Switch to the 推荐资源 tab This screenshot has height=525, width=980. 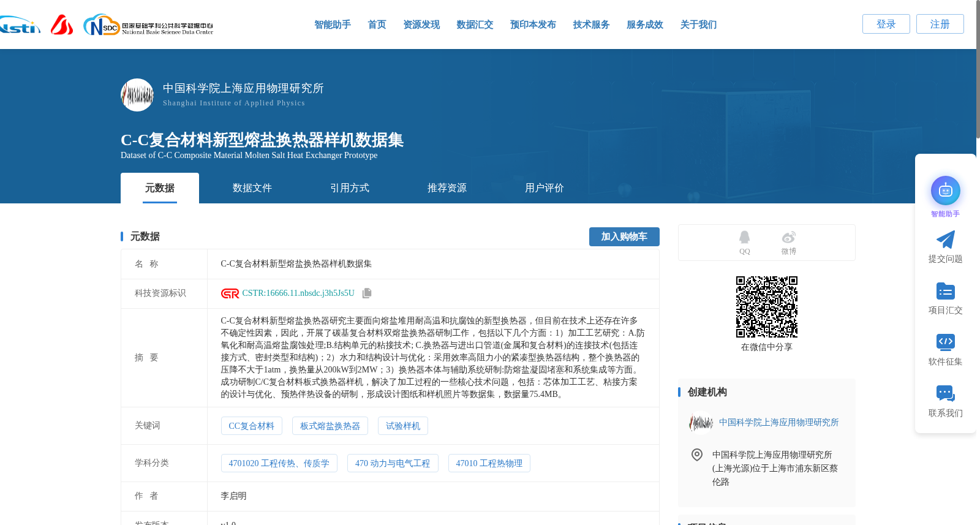pos(447,188)
